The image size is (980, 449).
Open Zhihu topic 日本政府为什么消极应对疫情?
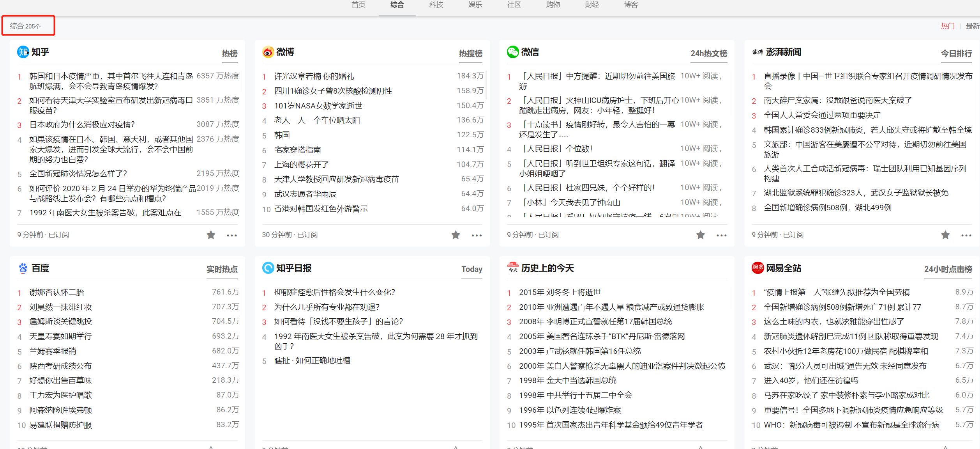click(x=82, y=124)
